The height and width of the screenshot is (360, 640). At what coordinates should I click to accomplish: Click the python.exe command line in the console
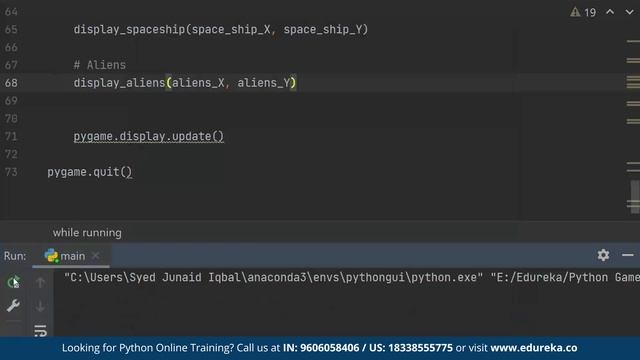pos(351,278)
